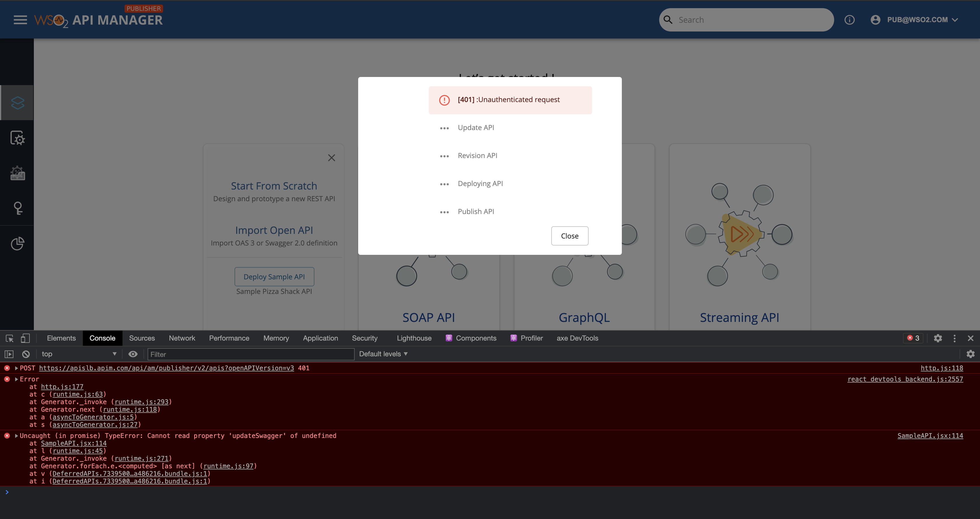Expand the Uncaught TypeError console entry
This screenshot has width=980, height=519.
pyautogui.click(x=15, y=436)
